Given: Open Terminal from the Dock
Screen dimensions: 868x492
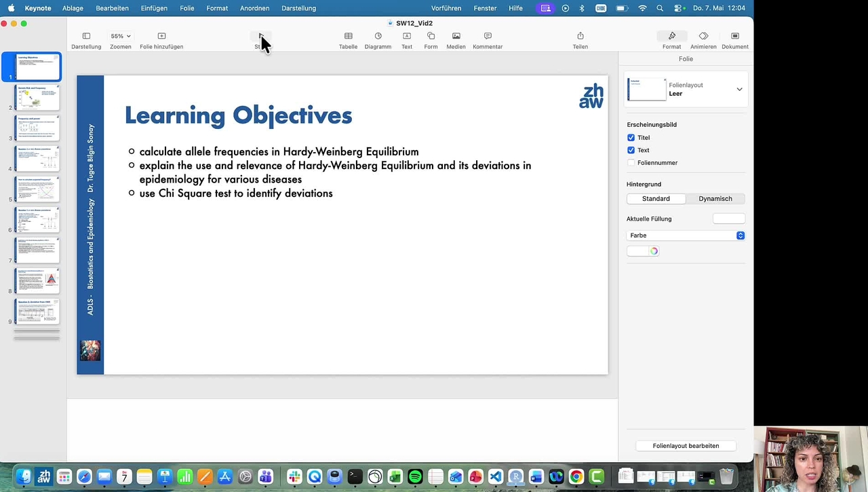Looking at the screenshot, I should pyautogui.click(x=355, y=477).
